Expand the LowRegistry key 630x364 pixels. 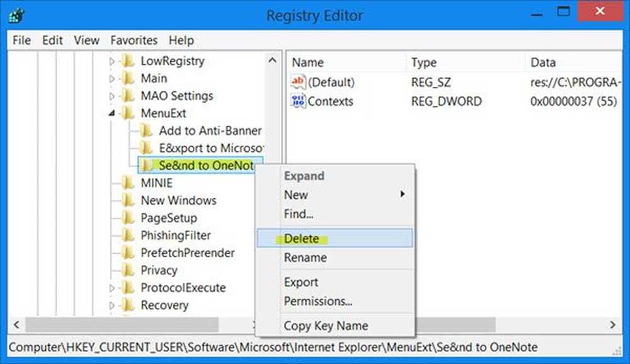[x=112, y=62]
